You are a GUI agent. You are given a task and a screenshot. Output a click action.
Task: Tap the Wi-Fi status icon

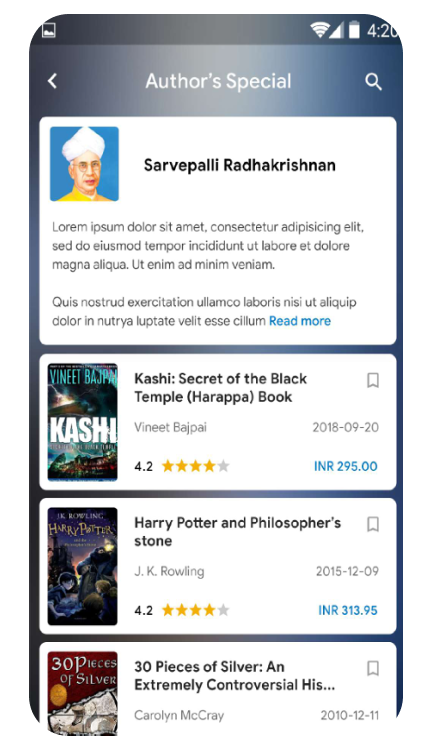tap(319, 30)
